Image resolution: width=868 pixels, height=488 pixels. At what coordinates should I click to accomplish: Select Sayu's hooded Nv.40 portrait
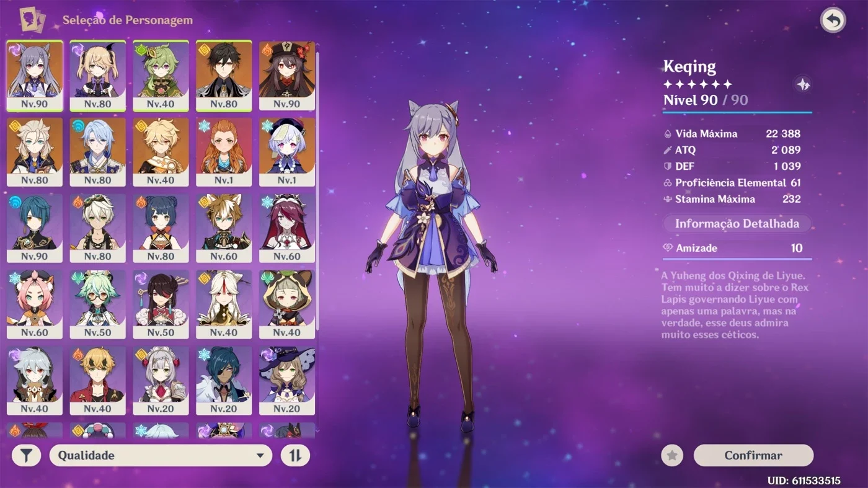tap(287, 304)
